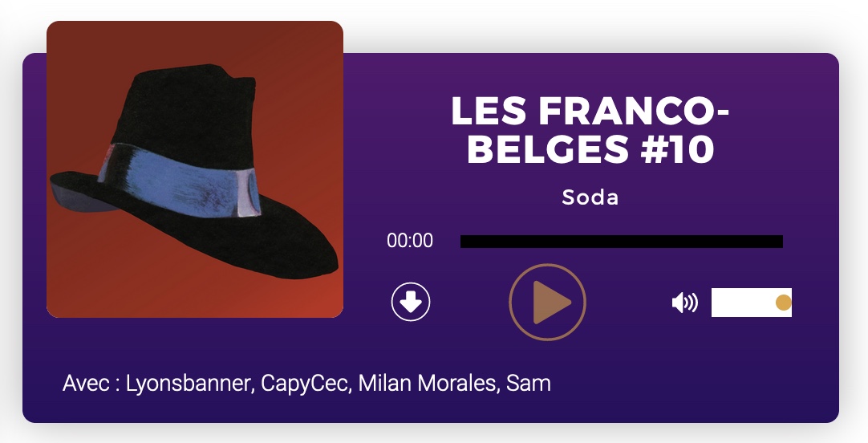Click the title Les Franco-Belges #10
Screen dimensions: 868x443
pos(590,129)
